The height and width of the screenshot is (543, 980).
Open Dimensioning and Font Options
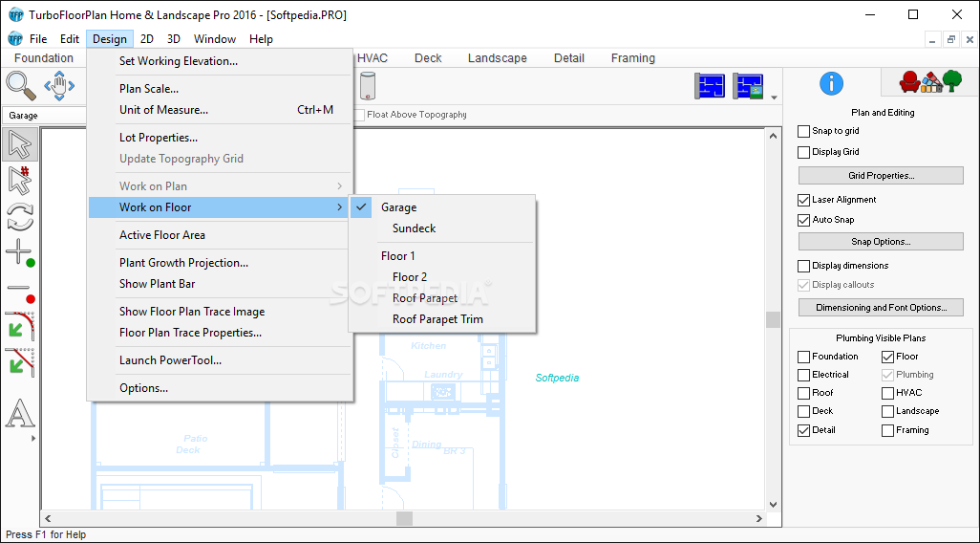[x=881, y=308]
